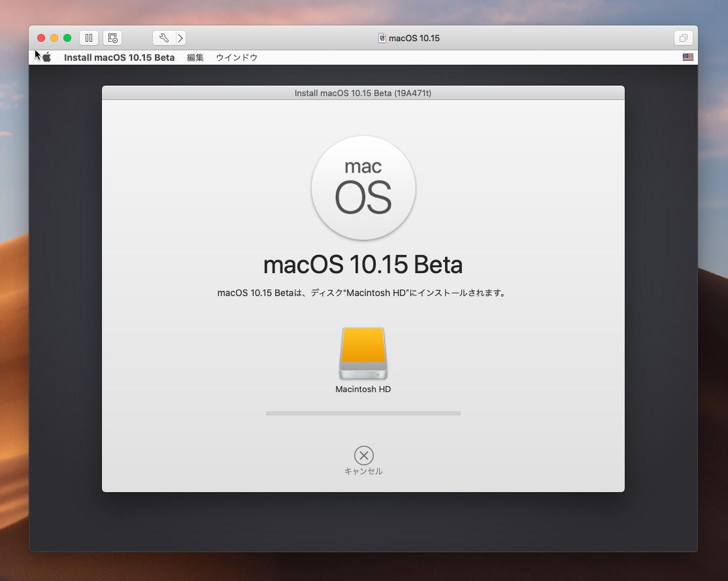
Task: Pause the virtual machine
Action: tap(89, 38)
